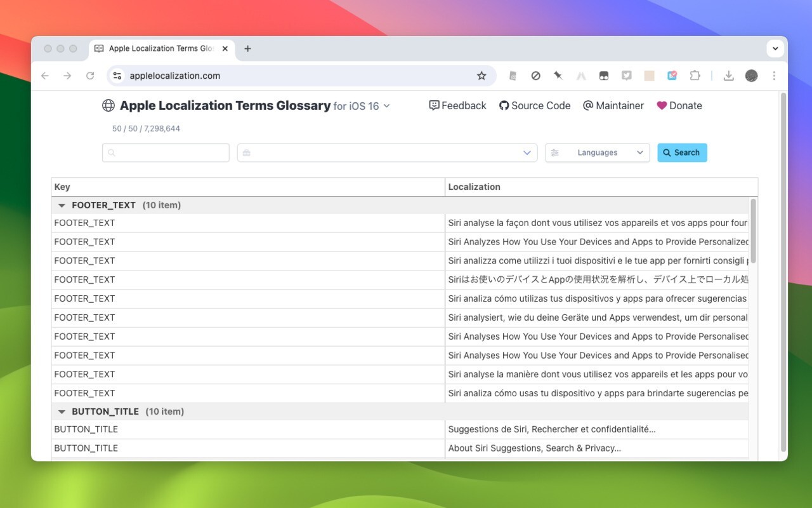Click the keyword search input field

pos(165,152)
